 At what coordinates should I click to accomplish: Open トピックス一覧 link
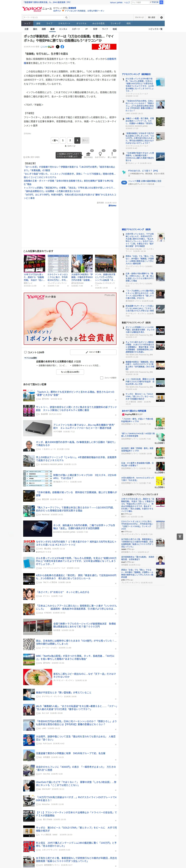[x=155, y=29]
